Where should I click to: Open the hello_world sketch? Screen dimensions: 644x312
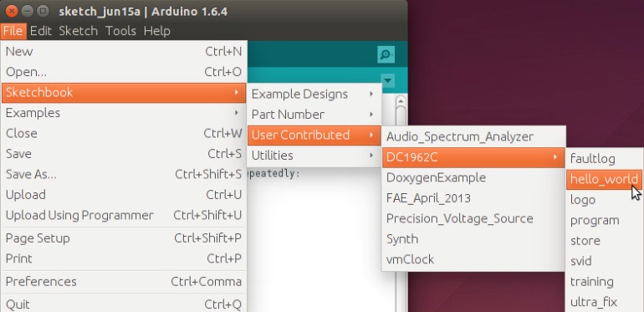pos(605,179)
